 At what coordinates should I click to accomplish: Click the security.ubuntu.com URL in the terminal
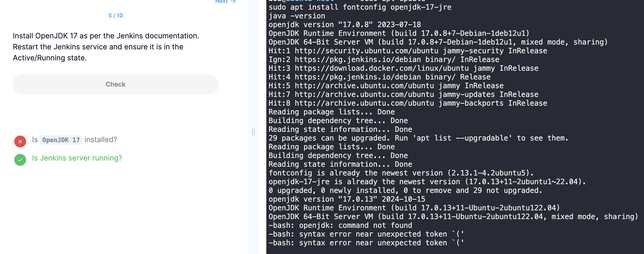(366, 51)
